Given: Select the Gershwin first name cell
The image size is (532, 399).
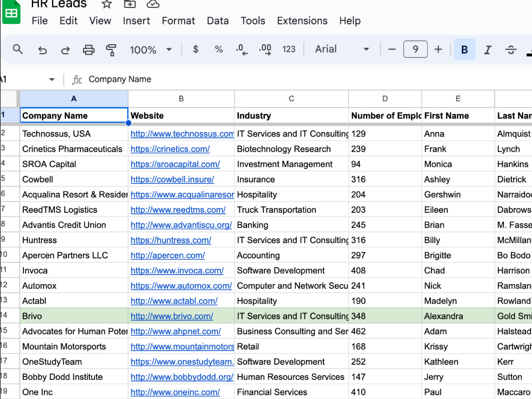Looking at the screenshot, I should (x=458, y=194).
